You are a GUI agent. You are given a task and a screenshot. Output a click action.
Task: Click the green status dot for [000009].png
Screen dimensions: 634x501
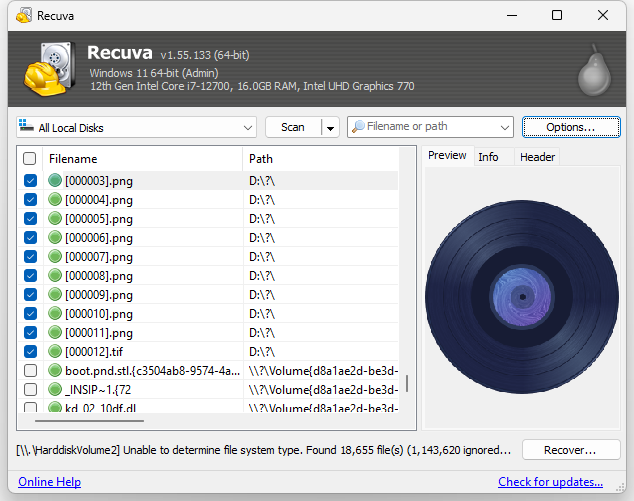tap(55, 294)
